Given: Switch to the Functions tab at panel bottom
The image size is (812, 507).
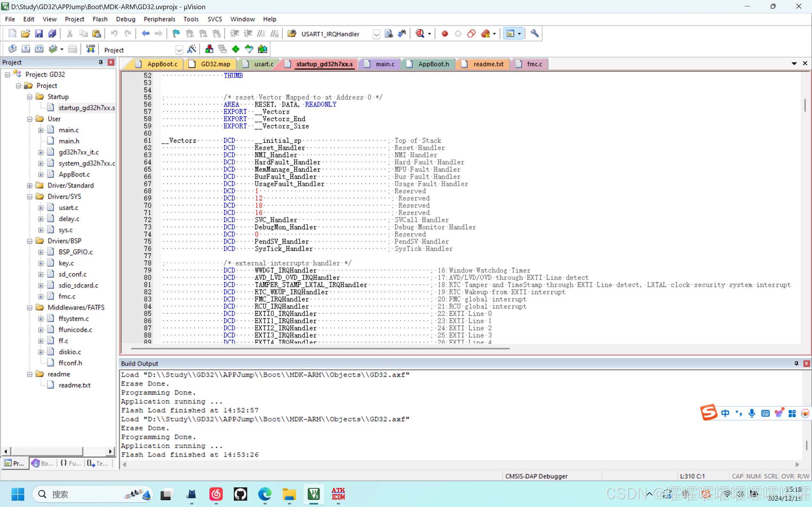Looking at the screenshot, I should [71, 464].
